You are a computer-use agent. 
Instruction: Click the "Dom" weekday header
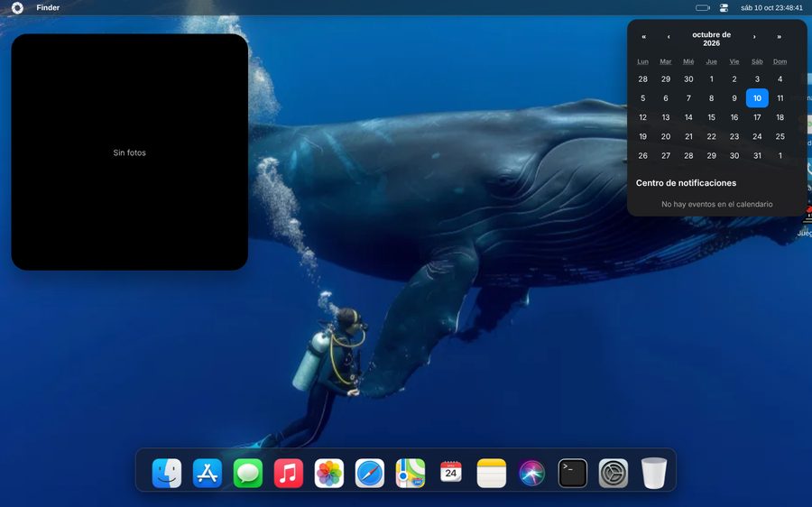(x=780, y=61)
